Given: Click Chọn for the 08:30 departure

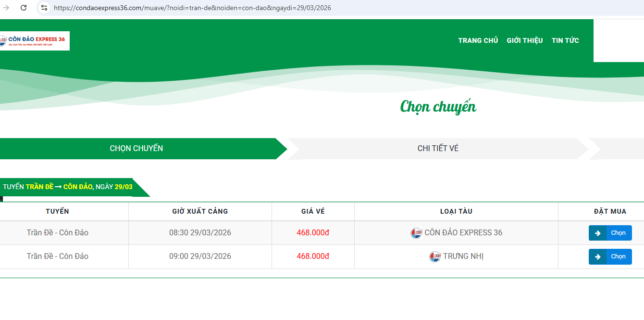Looking at the screenshot, I should 610,233.
